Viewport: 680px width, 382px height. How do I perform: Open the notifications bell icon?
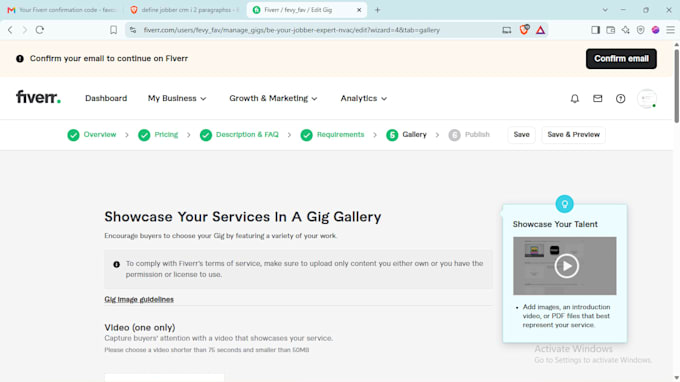click(575, 98)
